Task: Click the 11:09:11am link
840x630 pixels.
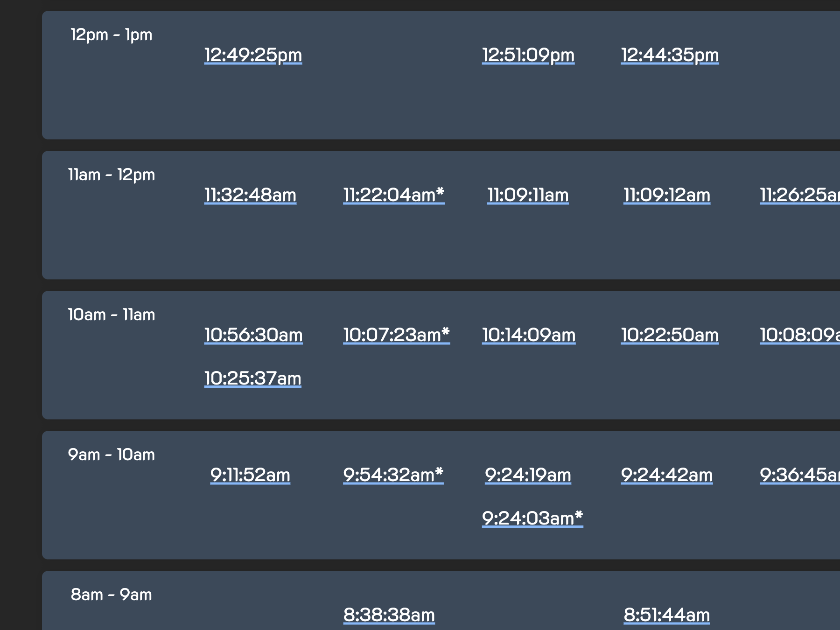Action: [527, 195]
